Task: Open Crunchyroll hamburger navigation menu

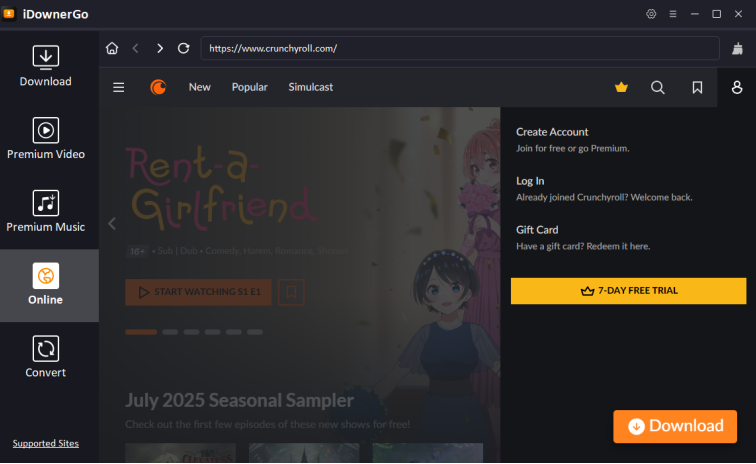Action: coord(119,87)
